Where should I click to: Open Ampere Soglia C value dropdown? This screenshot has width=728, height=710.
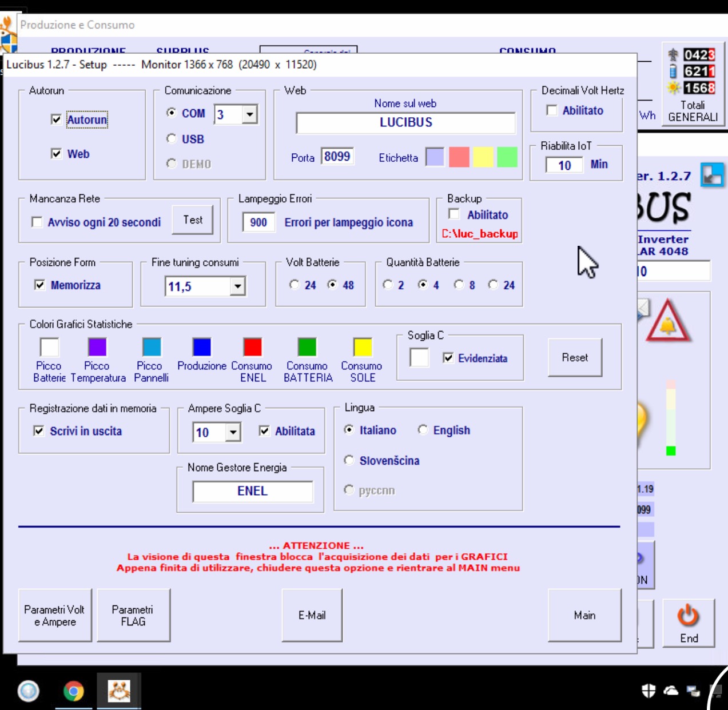pos(233,432)
